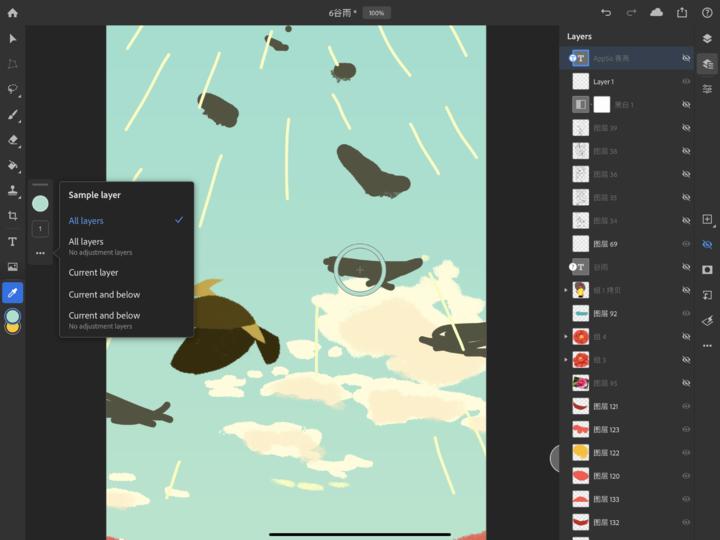Viewport: 720px width, 540px height.
Task: Click the 100% zoom level button
Action: click(376, 13)
